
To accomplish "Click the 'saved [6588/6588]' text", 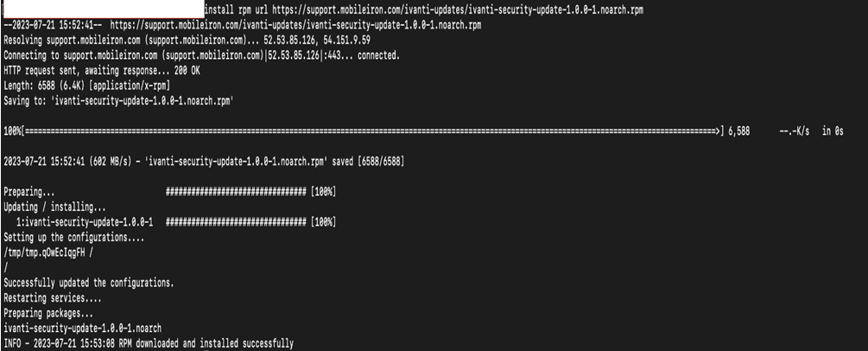I will (x=368, y=162).
